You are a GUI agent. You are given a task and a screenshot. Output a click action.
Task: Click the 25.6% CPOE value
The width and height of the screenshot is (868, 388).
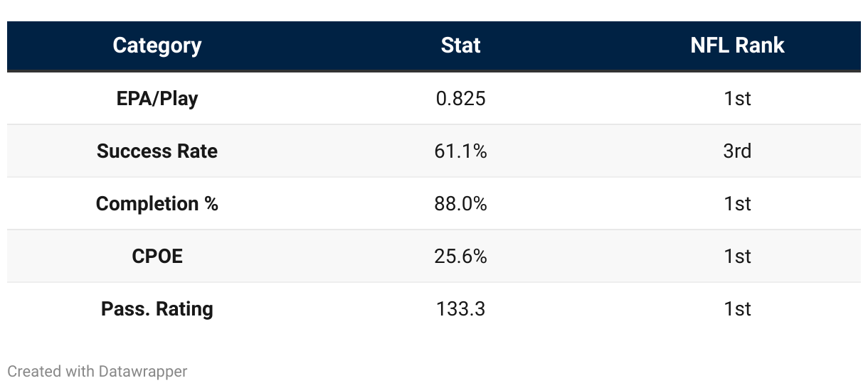(x=461, y=256)
